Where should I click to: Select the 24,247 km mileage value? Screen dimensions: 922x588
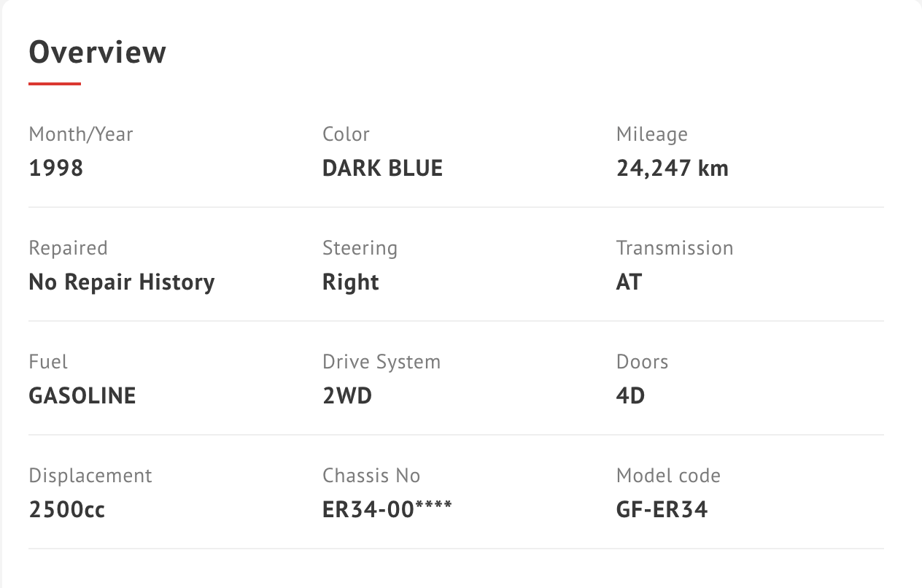[673, 169]
